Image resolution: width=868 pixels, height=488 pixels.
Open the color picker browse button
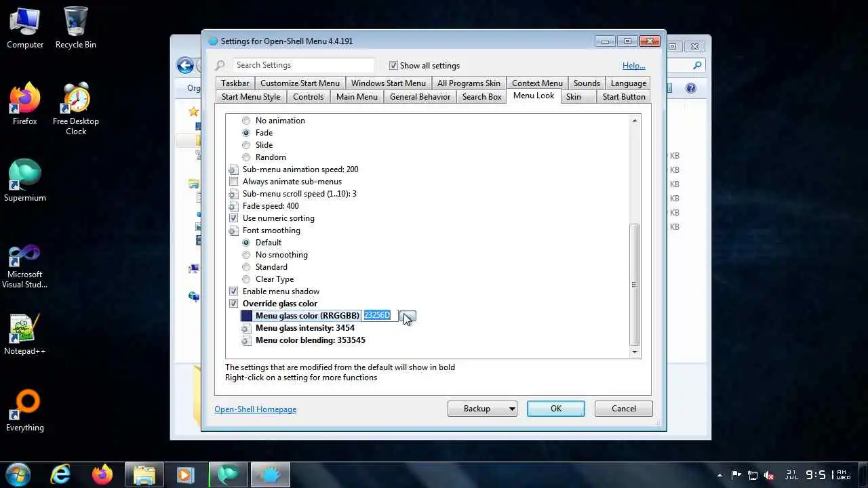(408, 316)
